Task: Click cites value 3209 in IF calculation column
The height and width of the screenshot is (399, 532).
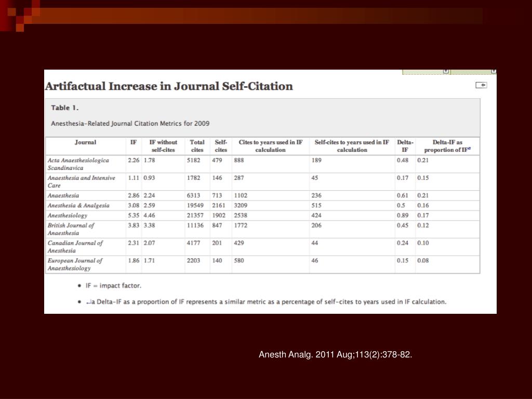Action: point(241,206)
